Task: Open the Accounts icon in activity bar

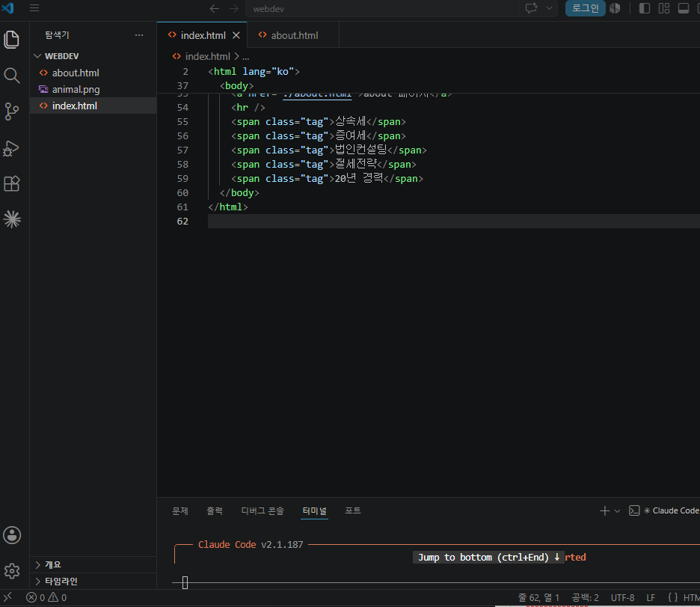Action: [12, 535]
